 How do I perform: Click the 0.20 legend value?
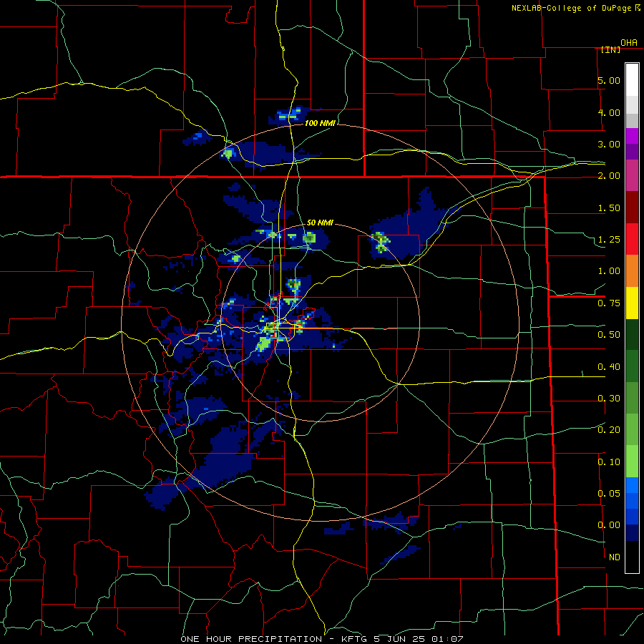(x=609, y=430)
